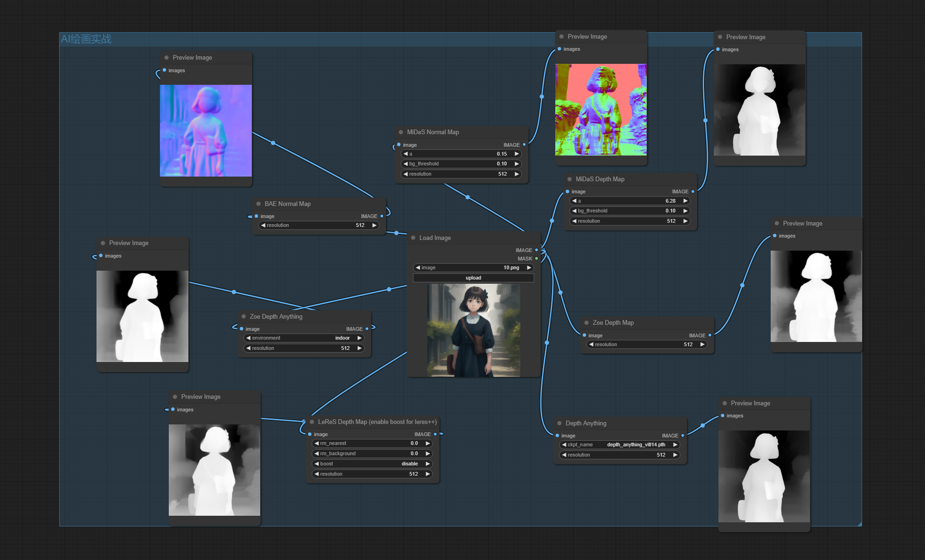This screenshot has height=560, width=925.
Task: Click the IMAGE output socket of Depth Anything
Action: (x=683, y=436)
